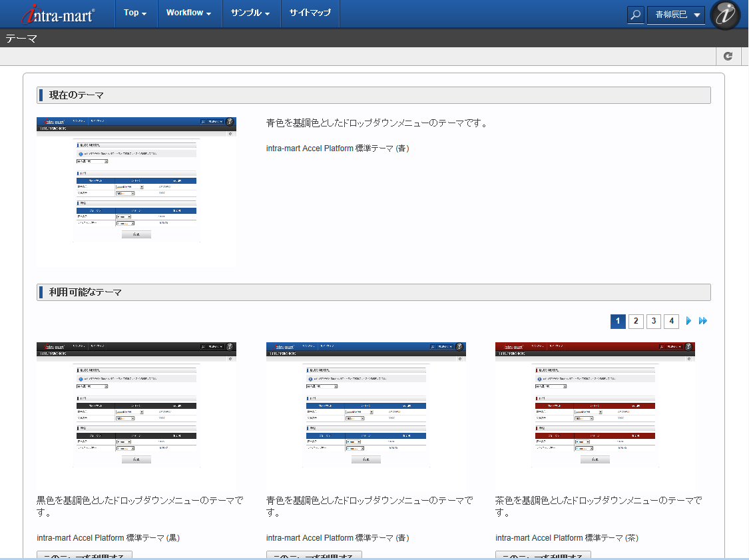749x560 pixels.
Task: Click the blue theme thumbnail under 利用可能なテーマ
Action: (366, 413)
